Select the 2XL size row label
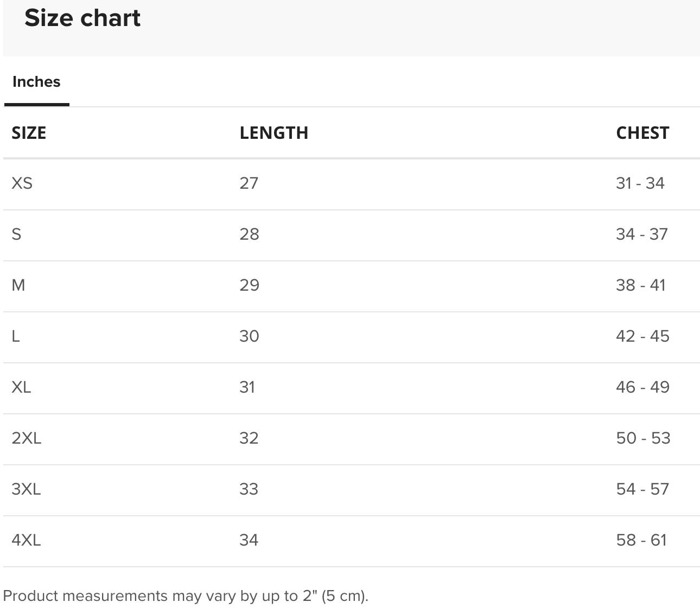 pyautogui.click(x=27, y=438)
